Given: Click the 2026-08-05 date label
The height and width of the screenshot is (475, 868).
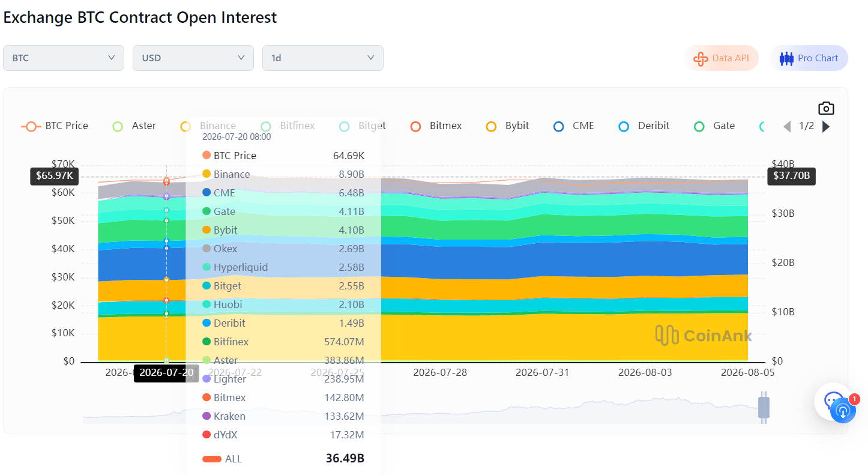Looking at the screenshot, I should click(748, 373).
